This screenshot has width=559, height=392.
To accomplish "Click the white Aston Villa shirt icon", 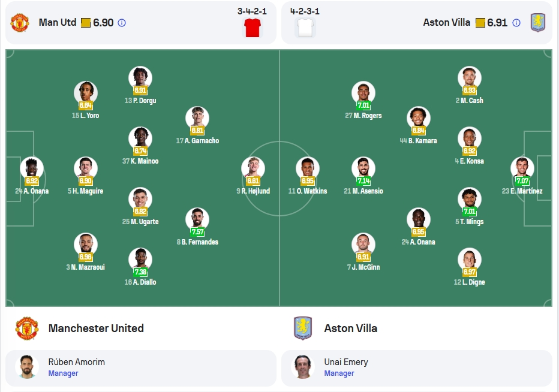I will [x=305, y=28].
